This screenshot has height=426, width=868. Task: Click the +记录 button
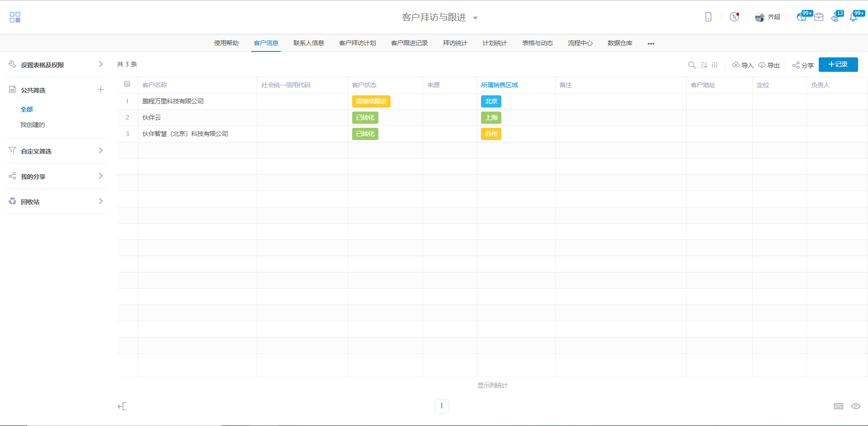pyautogui.click(x=838, y=65)
